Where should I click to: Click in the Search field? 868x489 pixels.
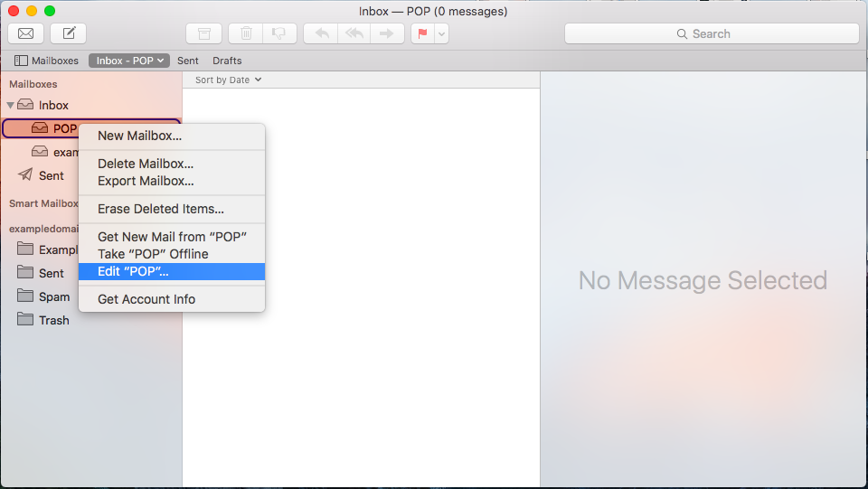(x=712, y=33)
